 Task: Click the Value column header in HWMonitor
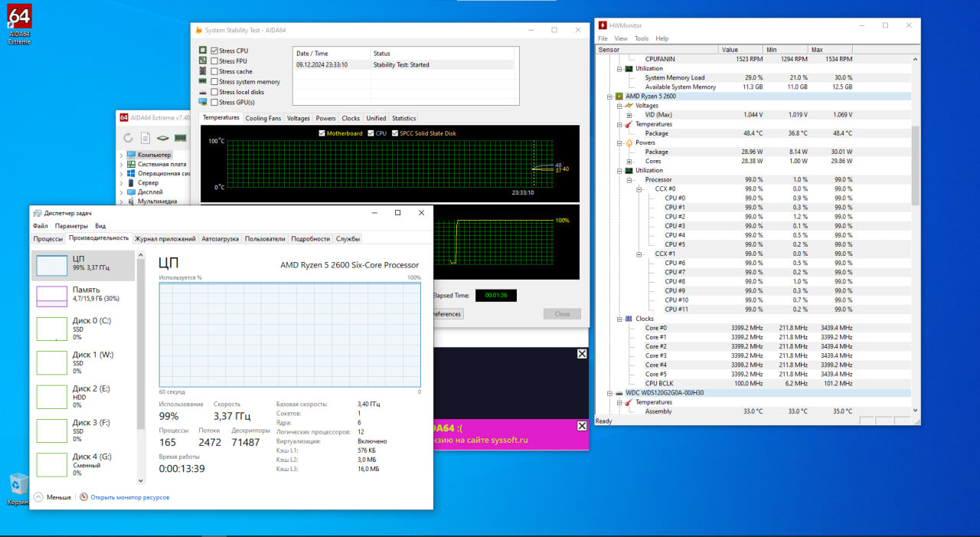click(742, 50)
